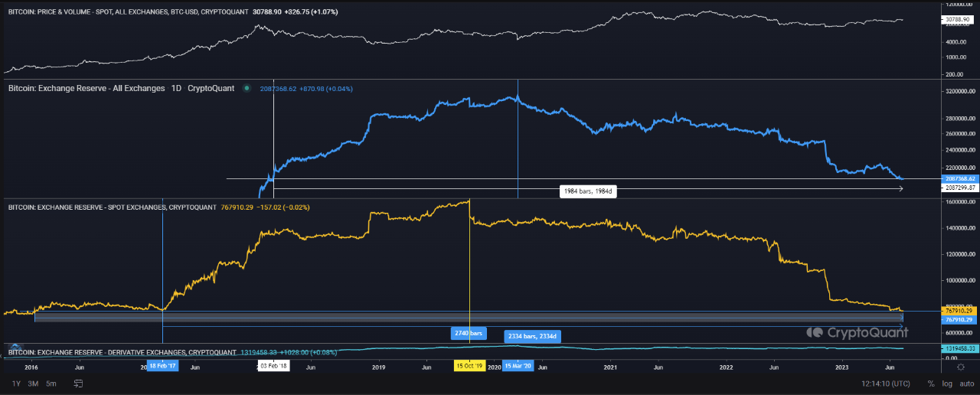The image size is (980, 395).
Task: Click the 1D interval label in reserve legend
Action: pos(176,89)
